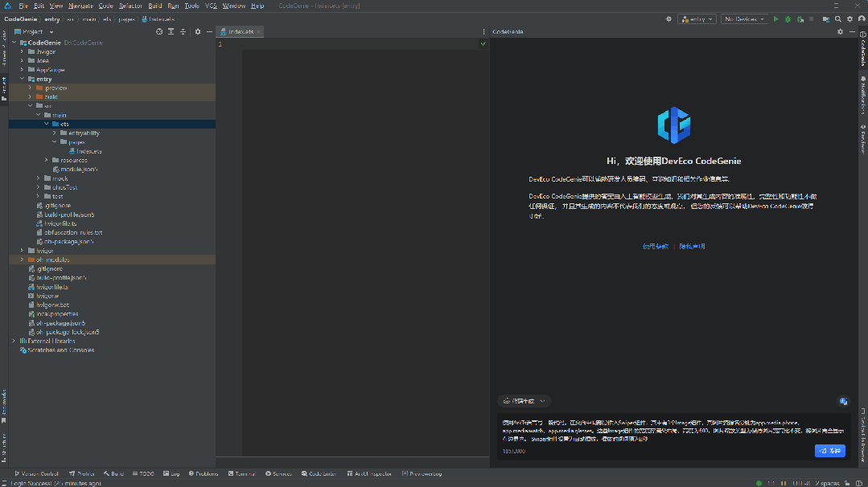Open the File menu

(x=23, y=6)
